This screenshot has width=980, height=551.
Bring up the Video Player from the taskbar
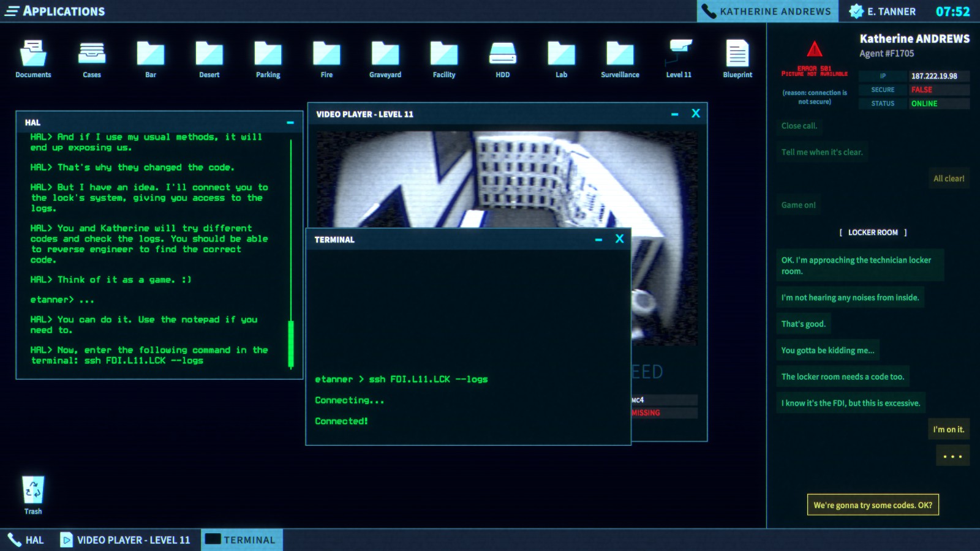pos(126,539)
